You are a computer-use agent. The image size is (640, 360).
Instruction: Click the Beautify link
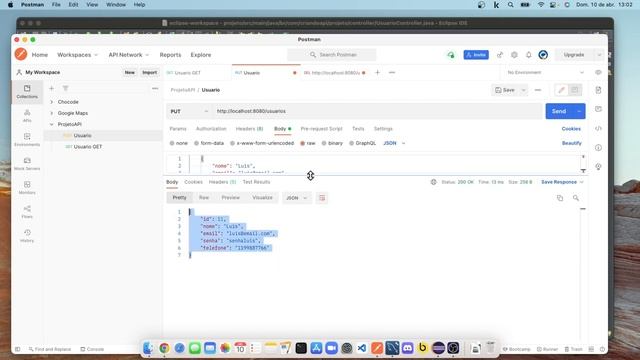point(571,143)
